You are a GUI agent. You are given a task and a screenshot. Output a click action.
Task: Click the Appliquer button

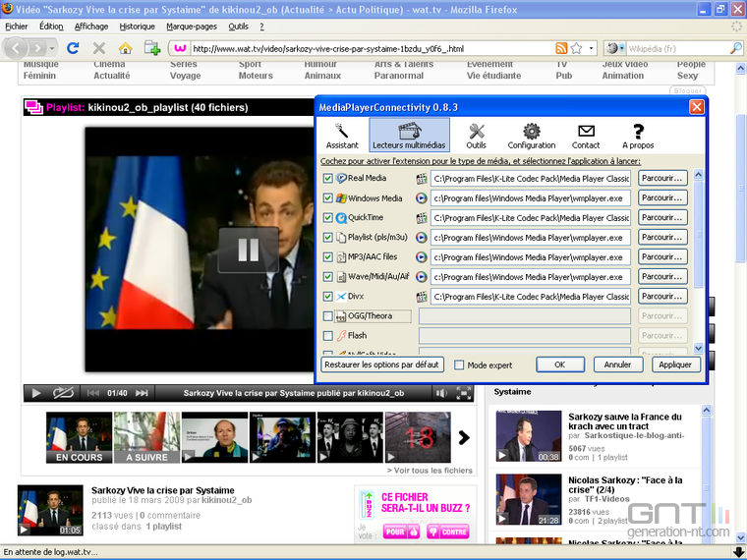pyautogui.click(x=675, y=364)
